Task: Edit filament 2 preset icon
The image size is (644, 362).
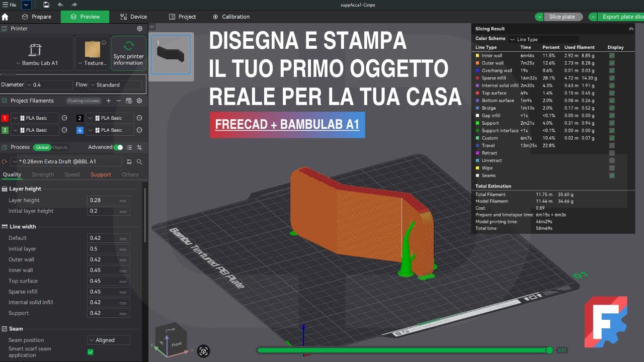Action: tap(139, 118)
